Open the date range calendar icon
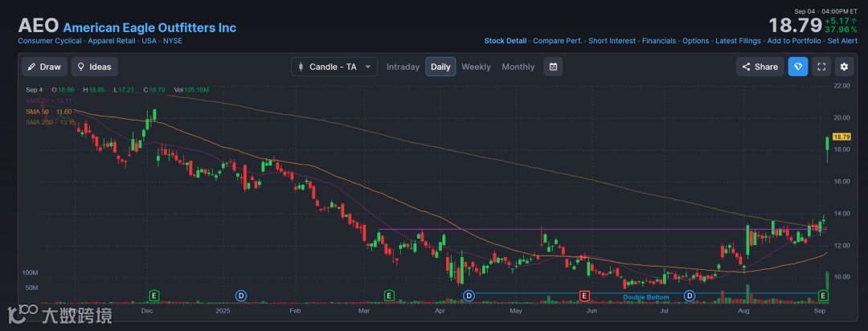Screen dimensions: 868x331 tap(553, 67)
